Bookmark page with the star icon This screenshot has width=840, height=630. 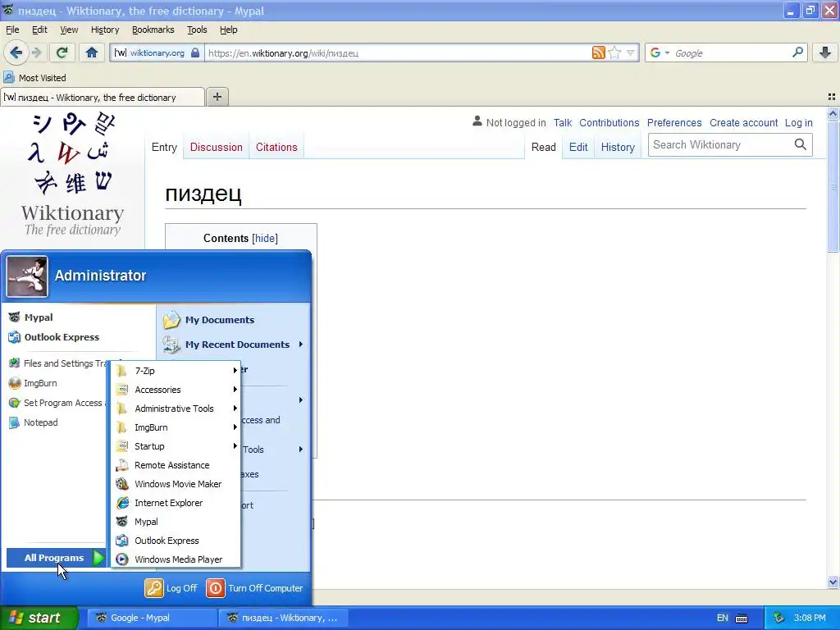(614, 52)
